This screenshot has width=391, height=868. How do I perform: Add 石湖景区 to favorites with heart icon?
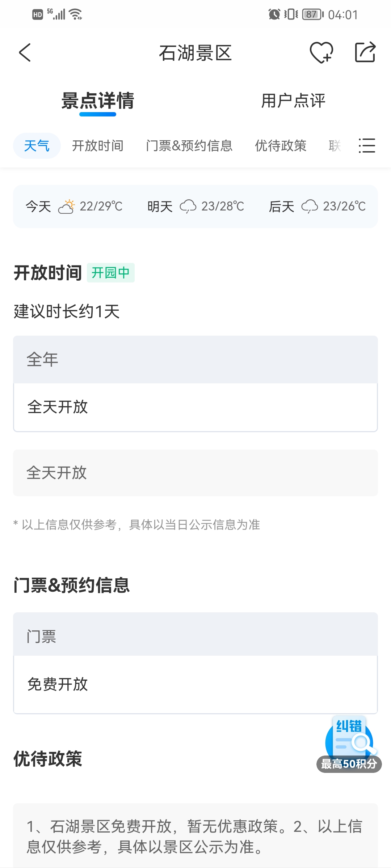321,53
